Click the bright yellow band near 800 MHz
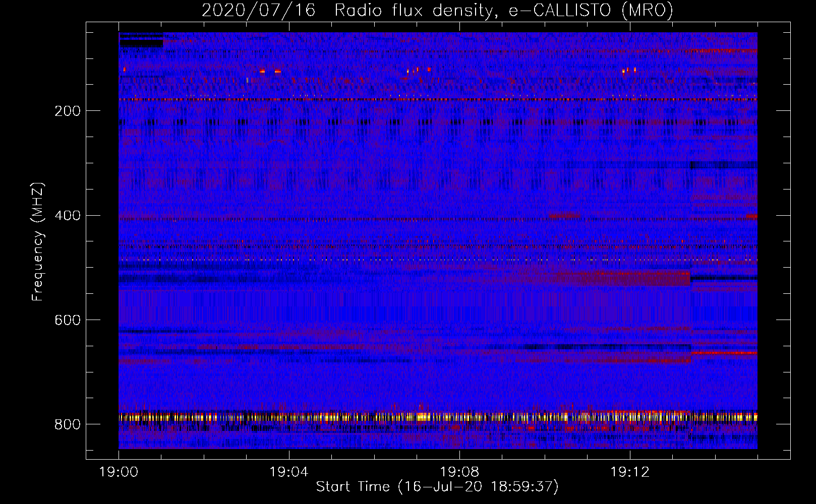The height and width of the screenshot is (504, 816). (438, 417)
